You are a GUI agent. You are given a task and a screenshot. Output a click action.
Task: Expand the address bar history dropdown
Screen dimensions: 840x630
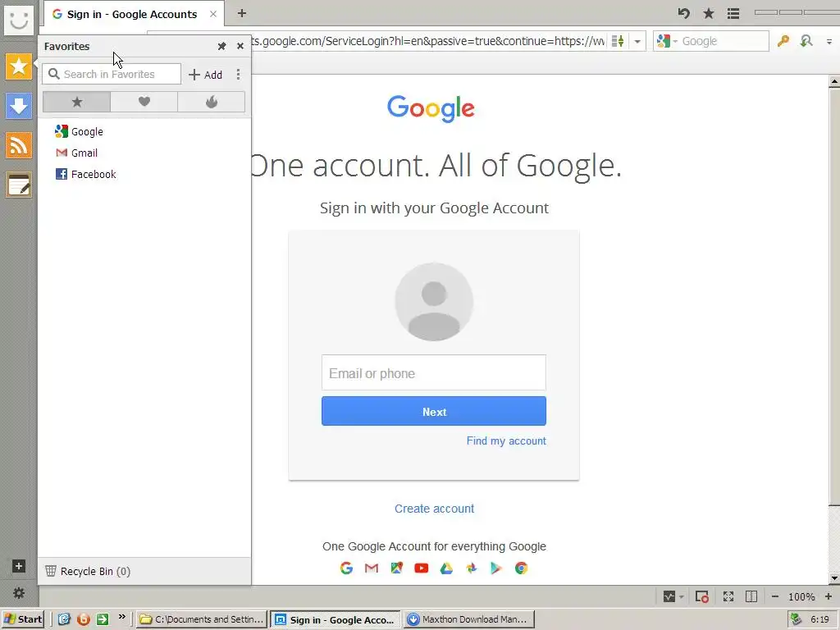637,41
